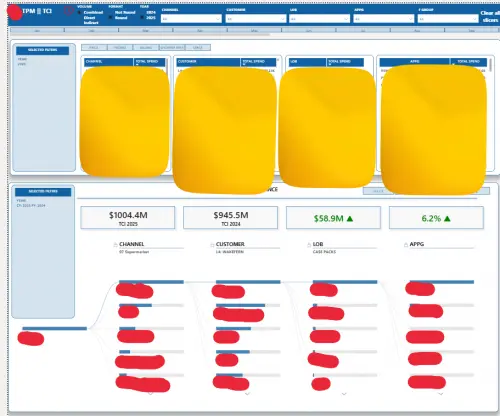Image resolution: width=500 pixels, height=416 pixels.
Task: Click the green up arrow beside $58.9M
Action: [x=350, y=219]
